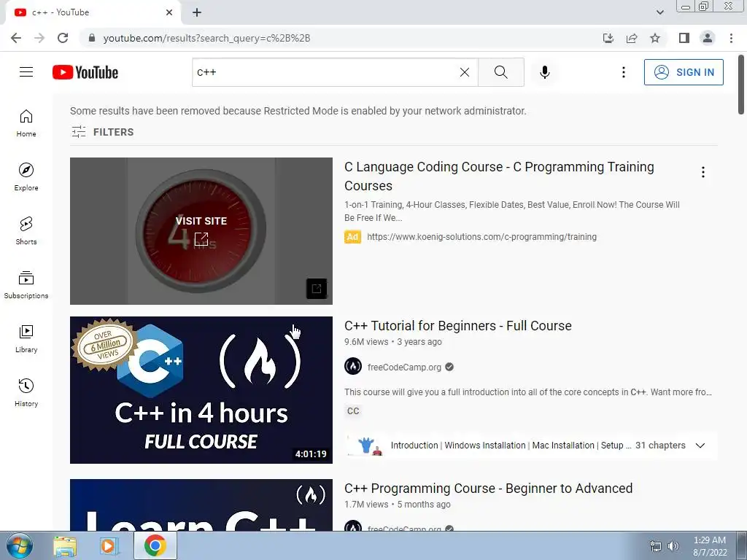The width and height of the screenshot is (747, 560).
Task: Click the Chrome taskbar icon
Action: (x=155, y=545)
